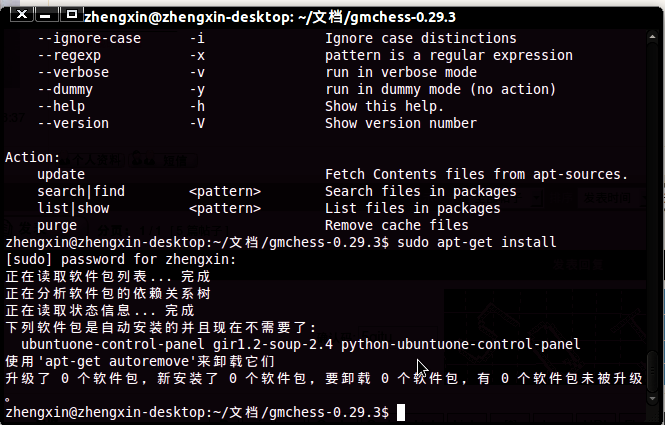The height and width of the screenshot is (425, 665).
Task: Maximize the terminal window
Action: tap(71, 15)
